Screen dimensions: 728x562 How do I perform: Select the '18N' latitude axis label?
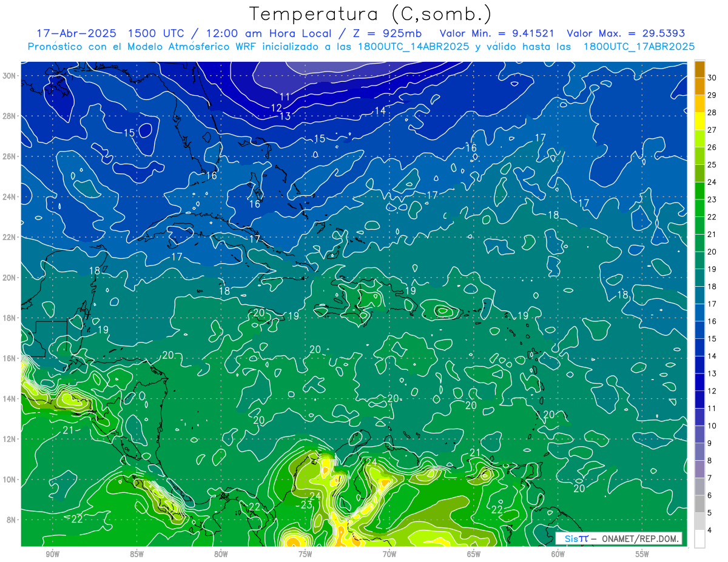[9, 318]
